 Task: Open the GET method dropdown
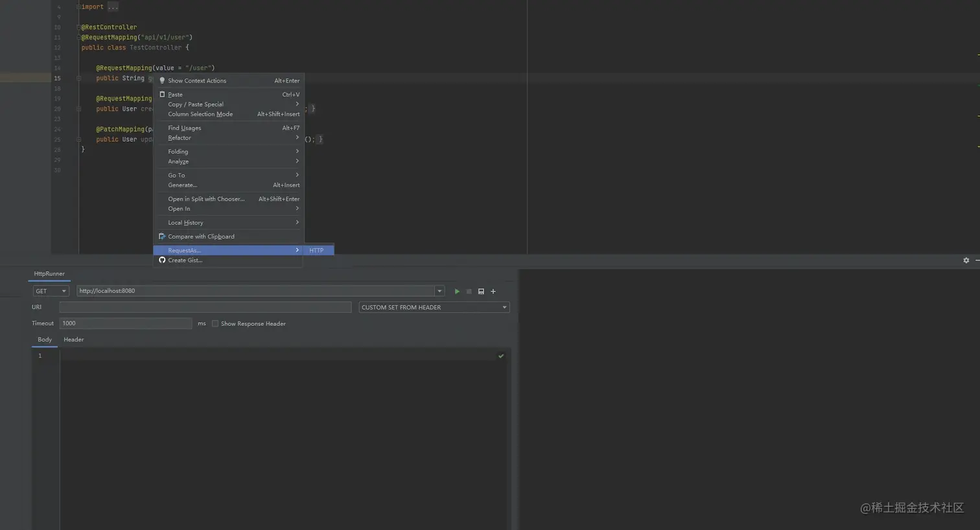tap(51, 291)
